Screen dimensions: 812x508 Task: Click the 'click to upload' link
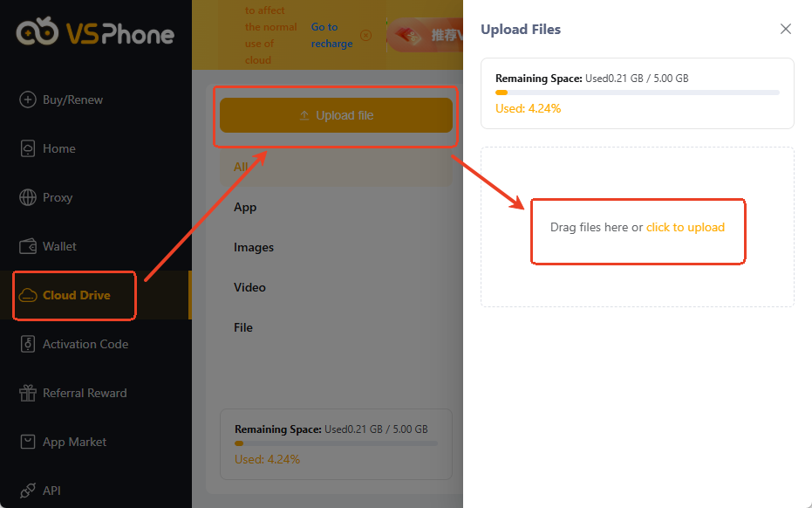tap(685, 227)
